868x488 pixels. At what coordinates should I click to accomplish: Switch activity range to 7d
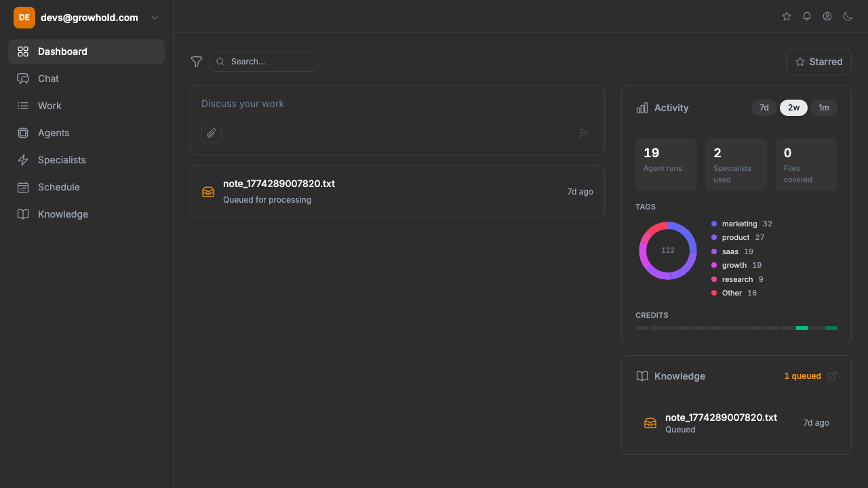pos(764,107)
